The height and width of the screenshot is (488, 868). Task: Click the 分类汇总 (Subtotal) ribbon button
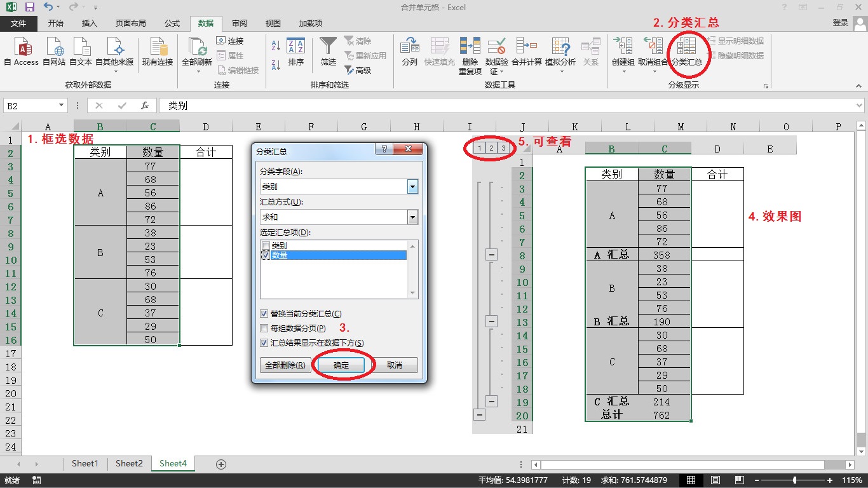pyautogui.click(x=687, y=51)
